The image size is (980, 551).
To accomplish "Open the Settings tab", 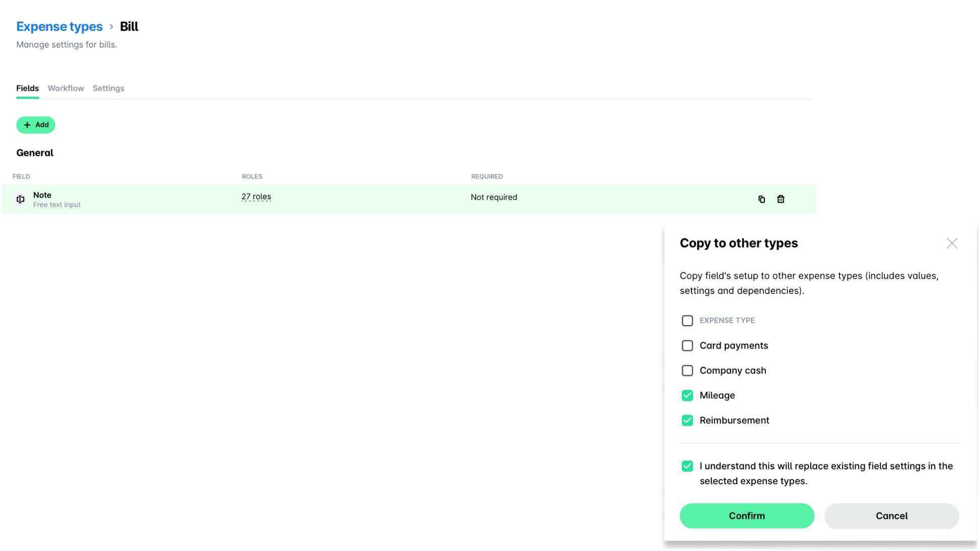I will [108, 88].
